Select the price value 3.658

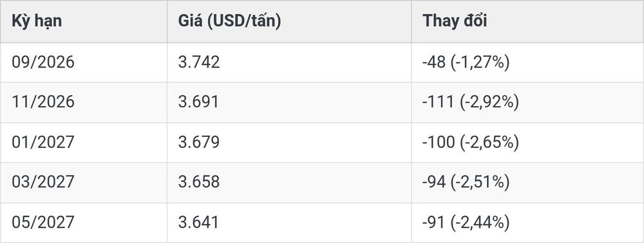tap(199, 182)
